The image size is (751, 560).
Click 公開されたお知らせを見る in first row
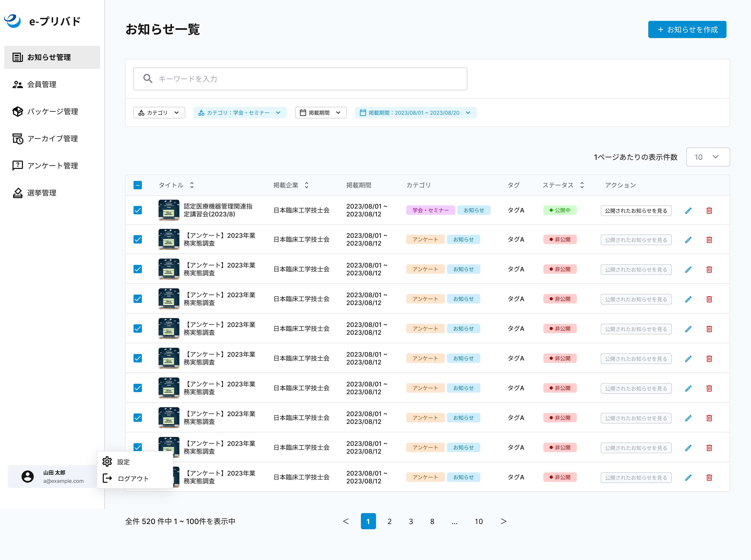tap(636, 210)
